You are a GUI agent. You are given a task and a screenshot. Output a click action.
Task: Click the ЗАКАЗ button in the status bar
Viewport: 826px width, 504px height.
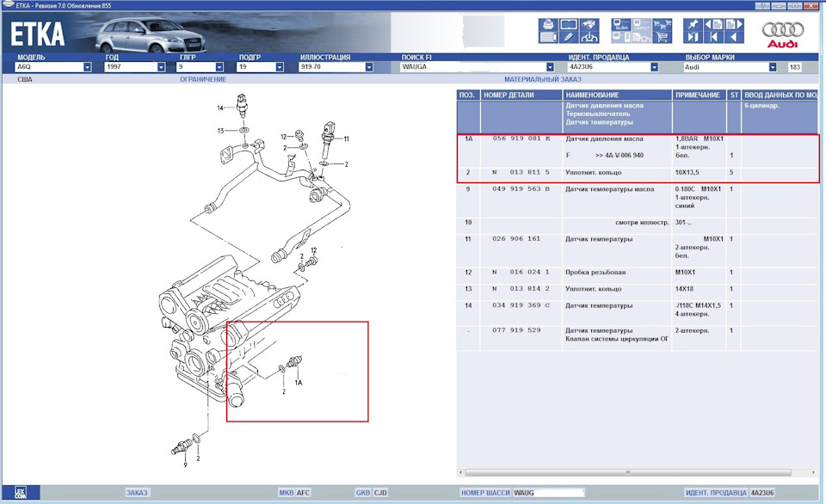[x=137, y=493]
